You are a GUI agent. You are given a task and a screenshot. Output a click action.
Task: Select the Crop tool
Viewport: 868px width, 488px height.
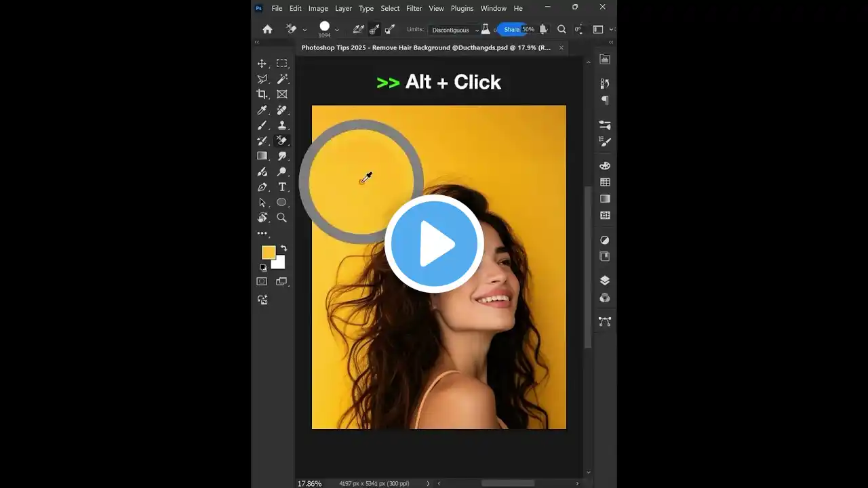tap(262, 94)
